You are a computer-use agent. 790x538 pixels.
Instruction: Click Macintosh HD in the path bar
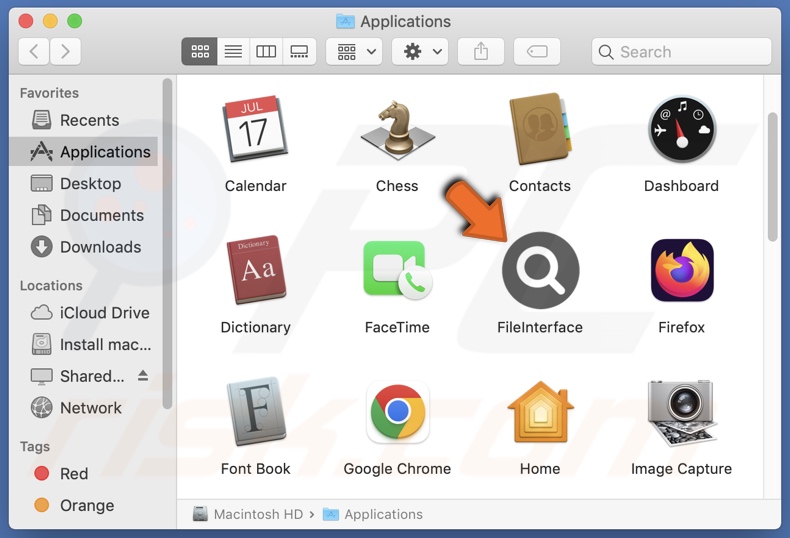(x=248, y=514)
